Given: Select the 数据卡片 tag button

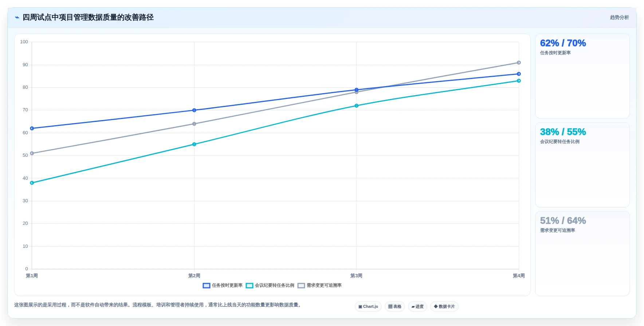Looking at the screenshot, I should 444,306.
